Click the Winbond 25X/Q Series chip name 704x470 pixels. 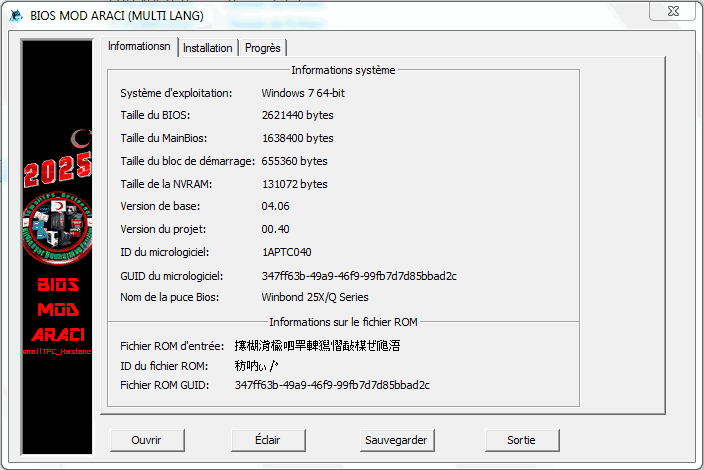click(314, 297)
